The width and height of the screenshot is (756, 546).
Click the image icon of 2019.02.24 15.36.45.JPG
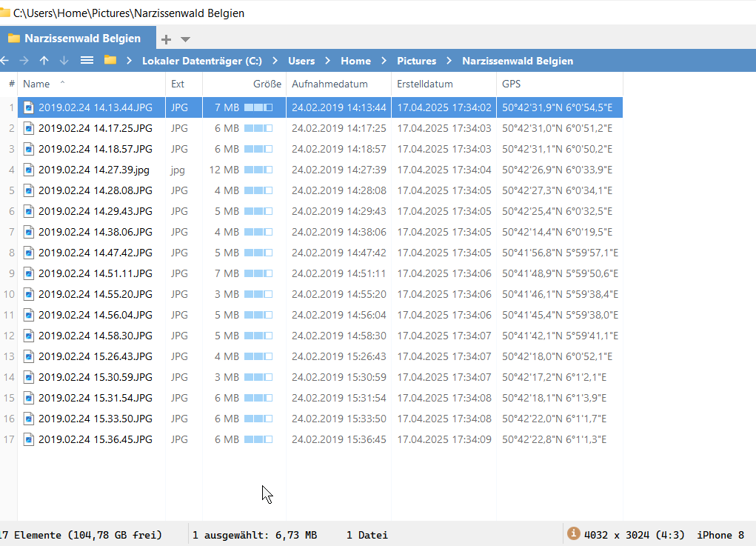pyautogui.click(x=29, y=439)
